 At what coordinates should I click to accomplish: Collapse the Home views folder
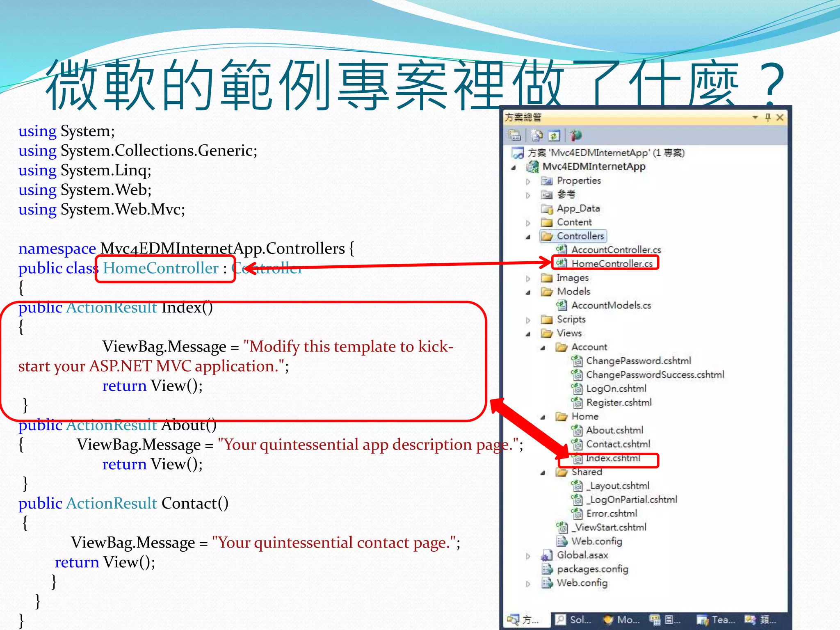(x=543, y=418)
